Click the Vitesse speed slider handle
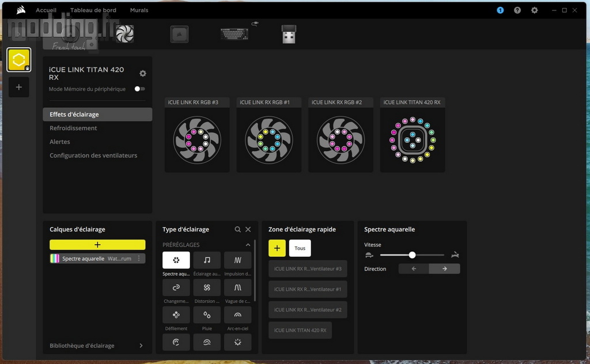Viewport: 590px width, 364px height. [412, 255]
